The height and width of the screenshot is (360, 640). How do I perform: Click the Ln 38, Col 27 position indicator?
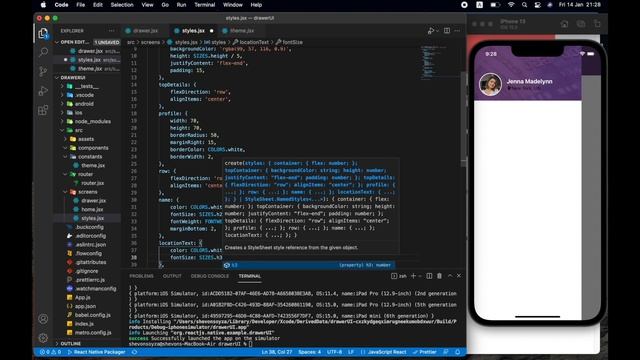pos(277,352)
